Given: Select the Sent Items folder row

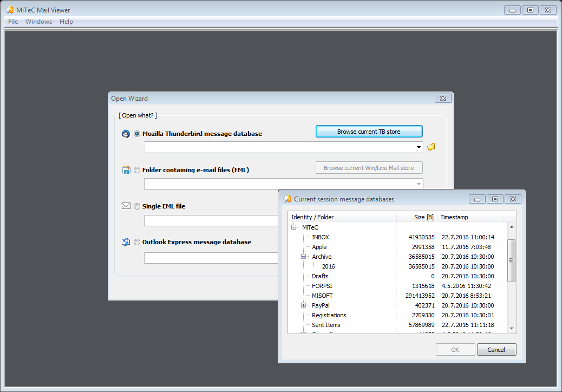Looking at the screenshot, I should pyautogui.click(x=398, y=325).
